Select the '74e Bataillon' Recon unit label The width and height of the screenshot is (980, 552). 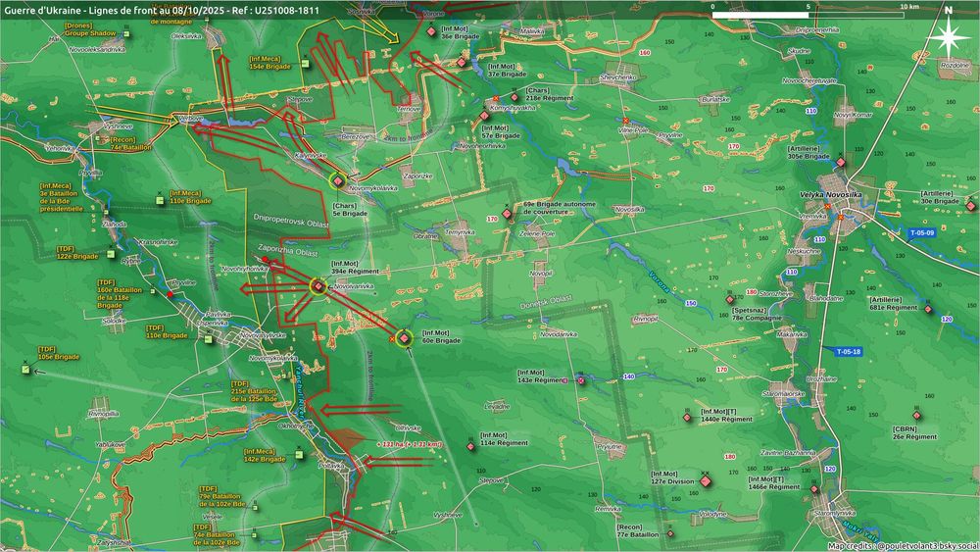point(131,144)
